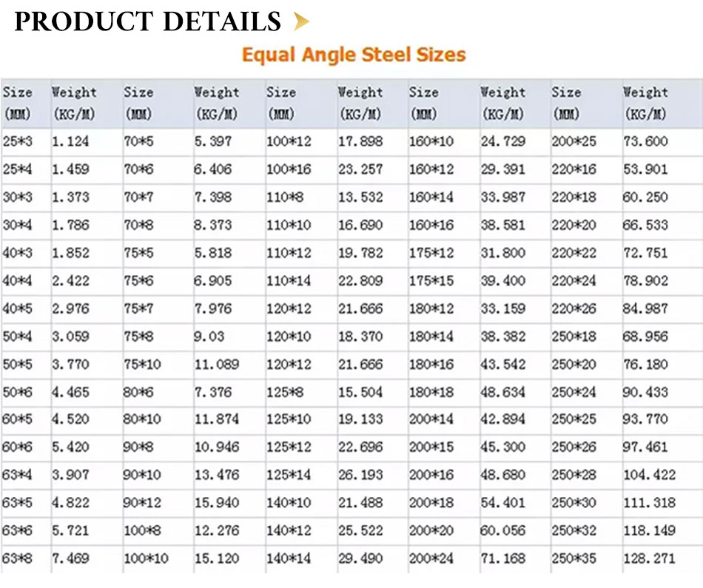The image size is (703, 588).
Task: Click the Equal Angle Steel Sizes title
Action: [354, 55]
